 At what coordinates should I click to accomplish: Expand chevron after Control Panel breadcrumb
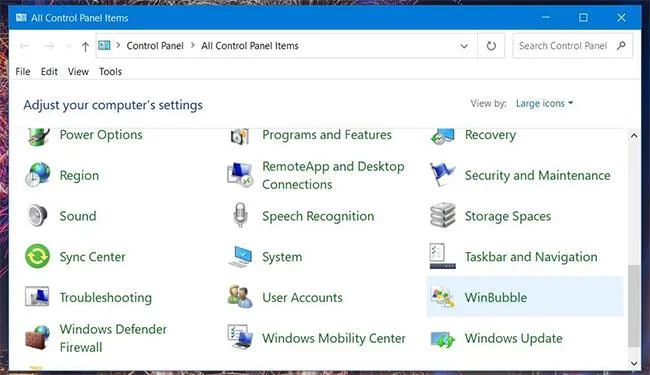(x=192, y=45)
